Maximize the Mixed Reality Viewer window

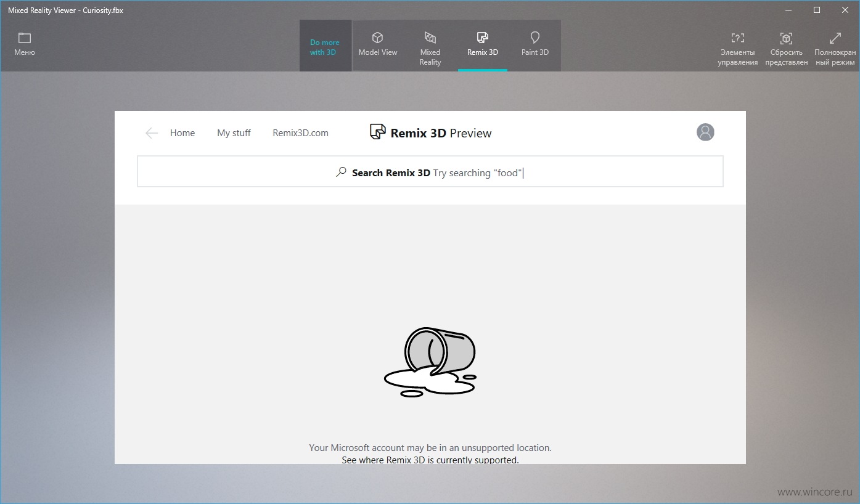click(817, 10)
